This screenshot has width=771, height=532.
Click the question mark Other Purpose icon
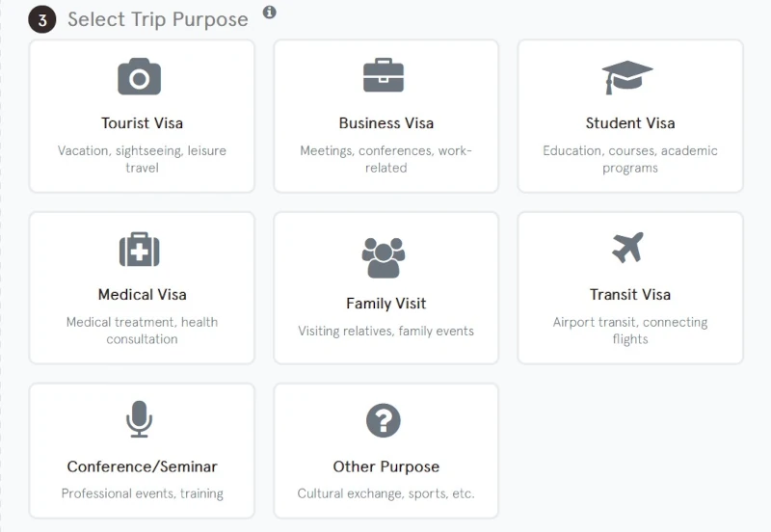click(x=384, y=420)
